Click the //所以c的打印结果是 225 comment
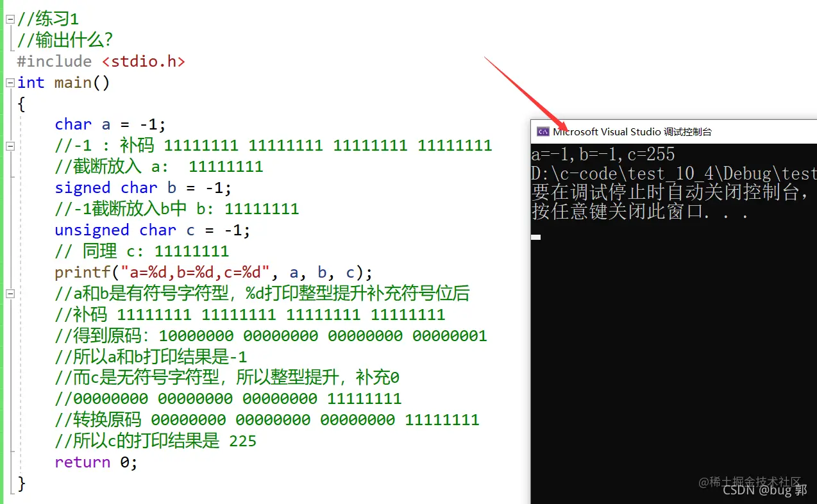 point(156,441)
